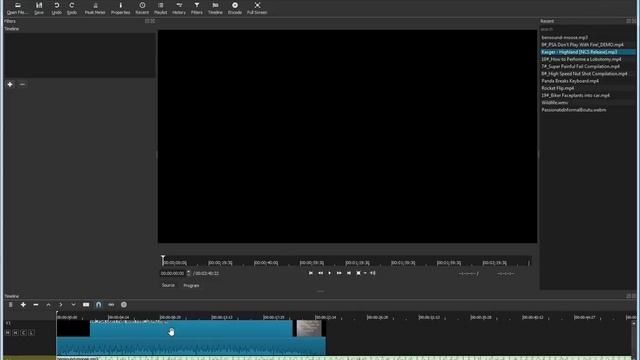Split clip at playhead icon
Viewport: 640px width, 360px height.
click(86, 304)
